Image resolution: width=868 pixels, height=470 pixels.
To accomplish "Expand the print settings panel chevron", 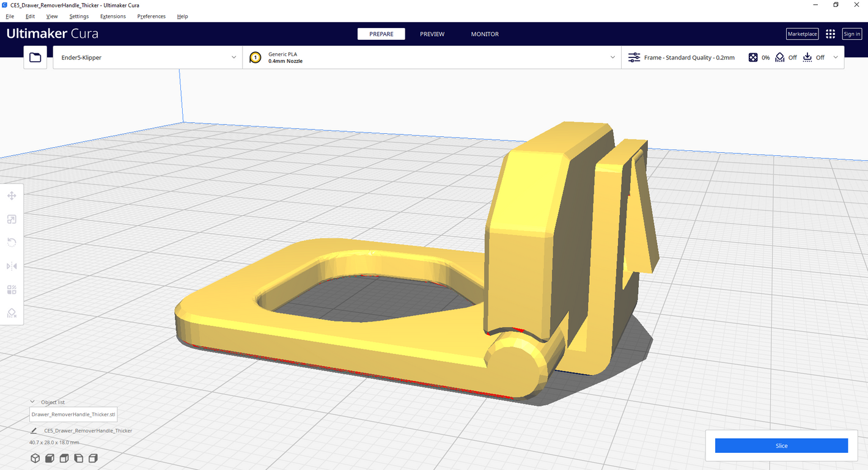I will 836,57.
